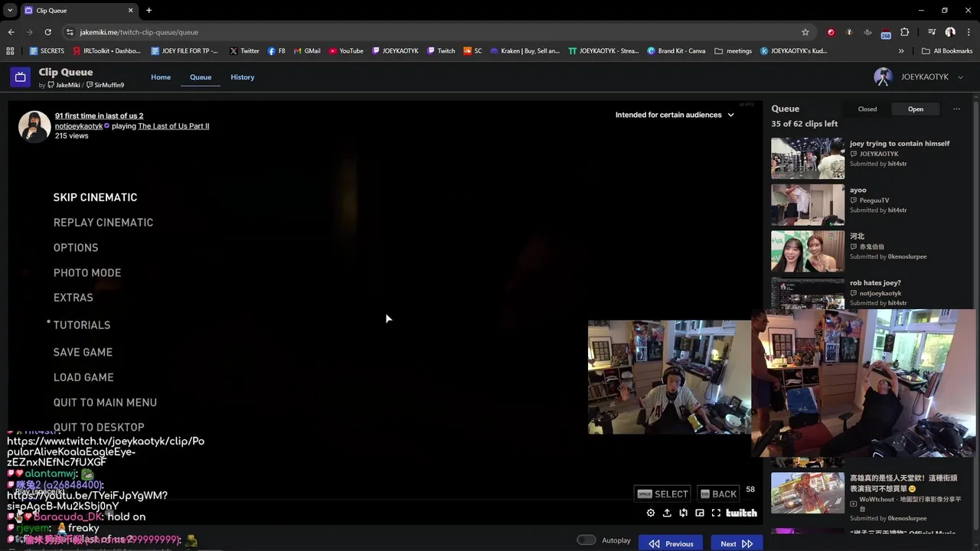The width and height of the screenshot is (980, 551).
Task: Open the notjoeykaotyk channel link
Action: pyautogui.click(x=79, y=126)
